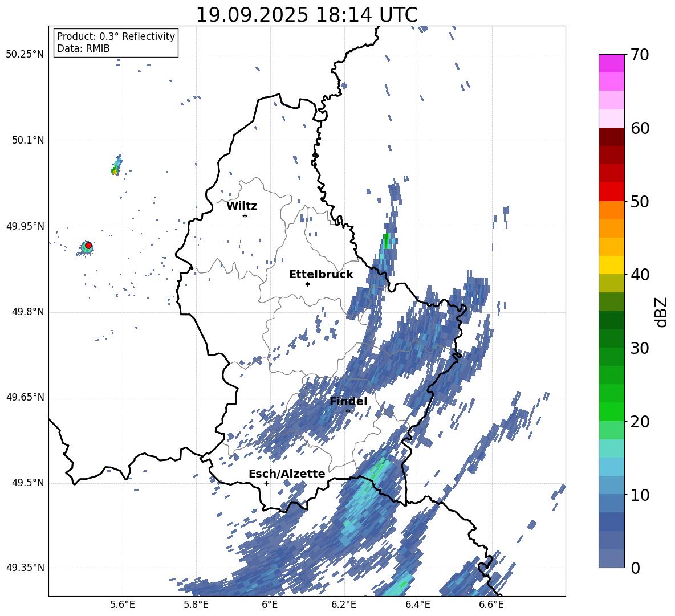Click the bright red swatch above 50 dBZ
This screenshot has width=675, height=616.
pyautogui.click(x=611, y=192)
